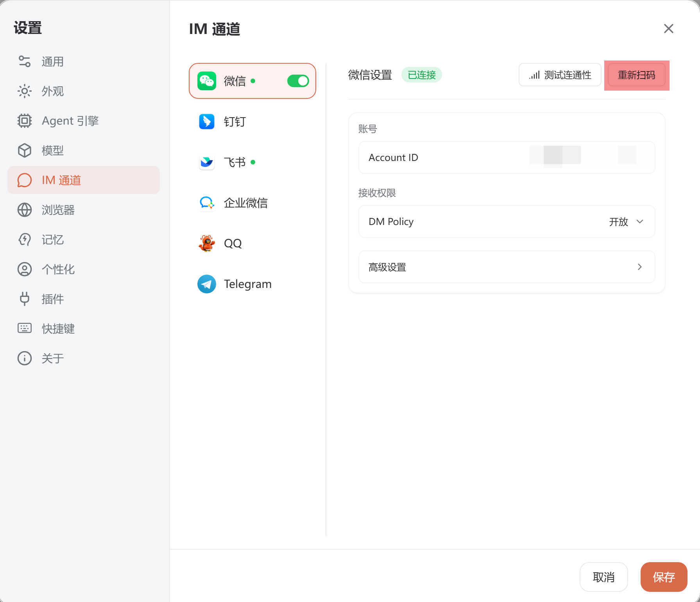
Task: Click the 开放 policy value
Action: [x=619, y=222]
